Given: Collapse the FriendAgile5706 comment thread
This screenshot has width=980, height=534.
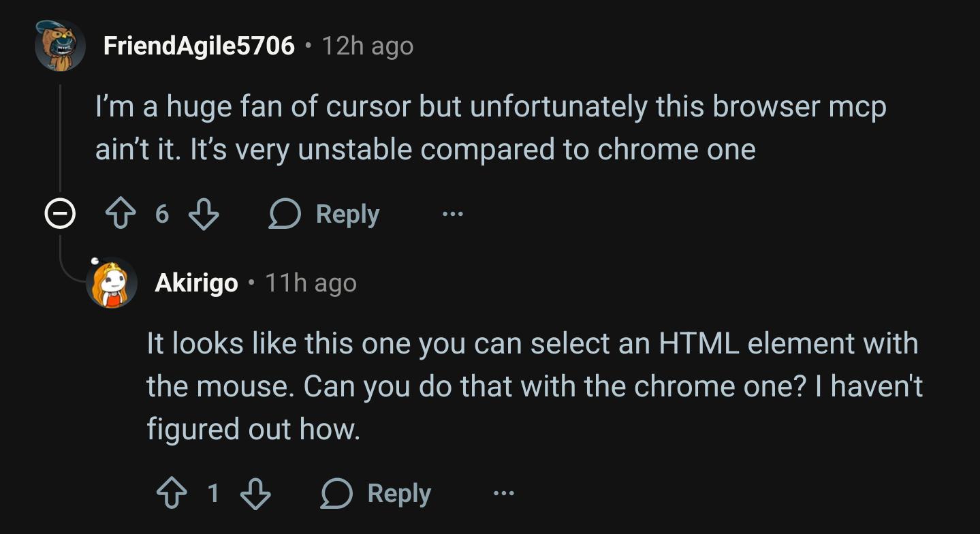Looking at the screenshot, I should pos(59,213).
